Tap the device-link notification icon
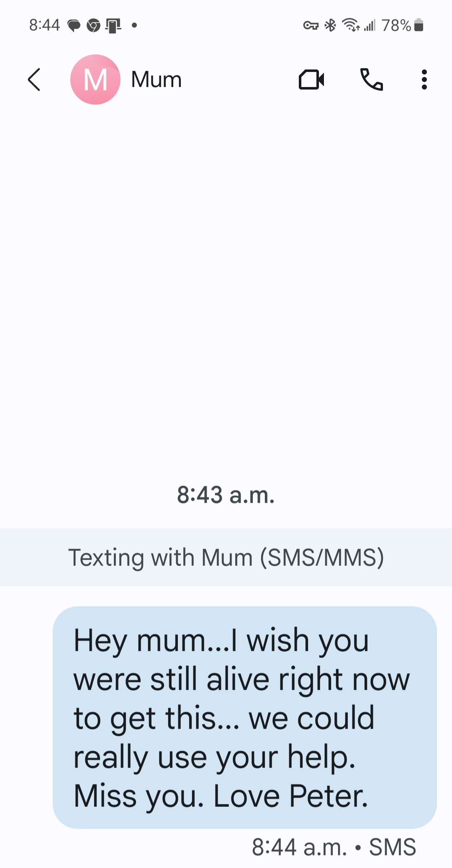Screen dimensions: 452x868 [x=113, y=26]
